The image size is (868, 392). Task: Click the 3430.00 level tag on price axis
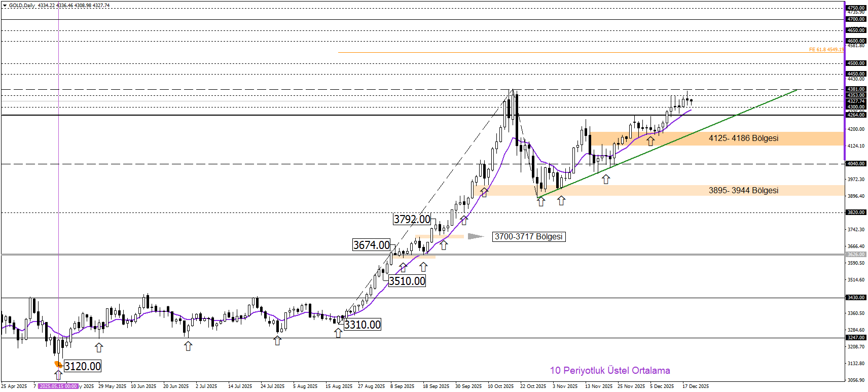click(x=856, y=298)
